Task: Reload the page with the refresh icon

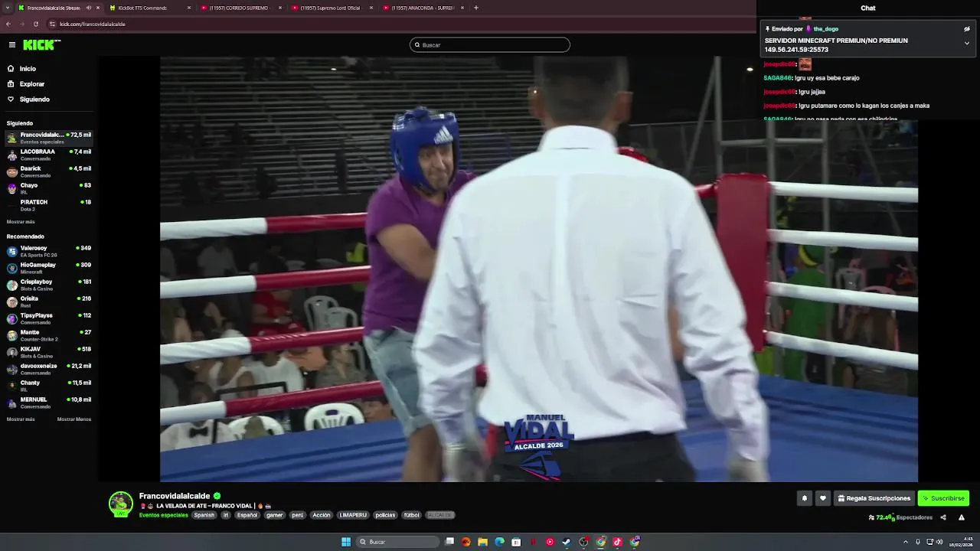Action: click(x=35, y=24)
